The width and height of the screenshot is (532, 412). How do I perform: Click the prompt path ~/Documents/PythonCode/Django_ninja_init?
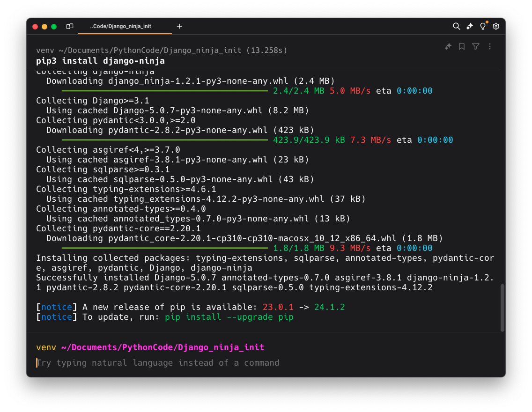click(163, 347)
